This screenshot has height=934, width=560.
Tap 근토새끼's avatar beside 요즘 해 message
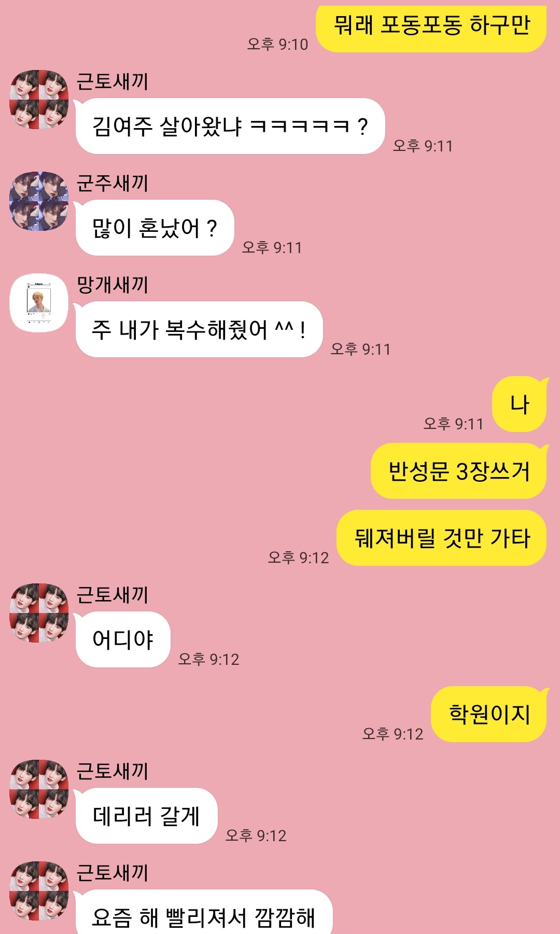point(39,890)
